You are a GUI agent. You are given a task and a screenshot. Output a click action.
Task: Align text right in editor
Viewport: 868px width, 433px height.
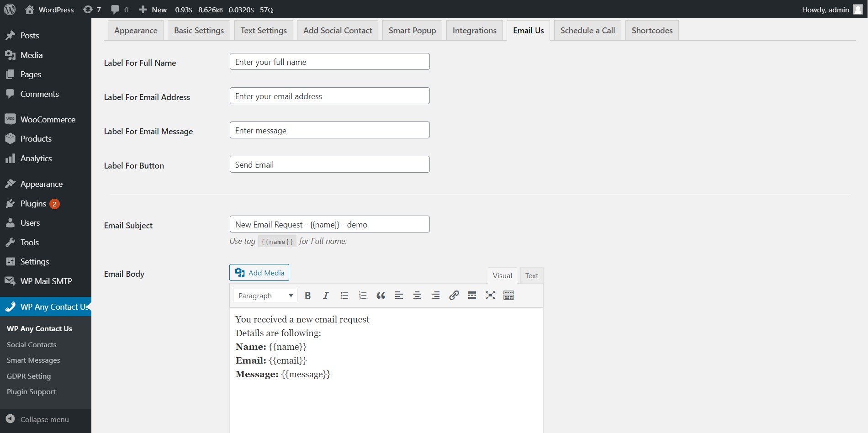[x=435, y=296]
